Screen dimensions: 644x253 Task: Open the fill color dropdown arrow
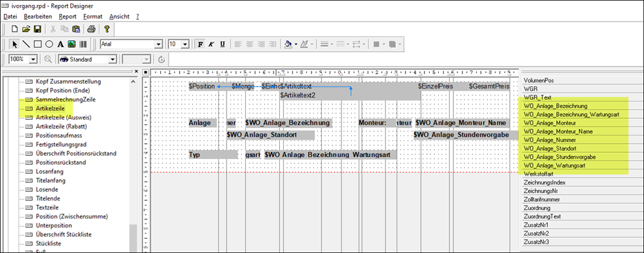tap(296, 44)
